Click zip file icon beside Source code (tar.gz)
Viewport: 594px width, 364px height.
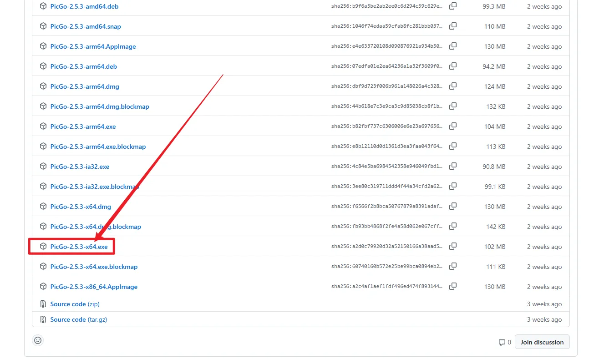coord(43,319)
